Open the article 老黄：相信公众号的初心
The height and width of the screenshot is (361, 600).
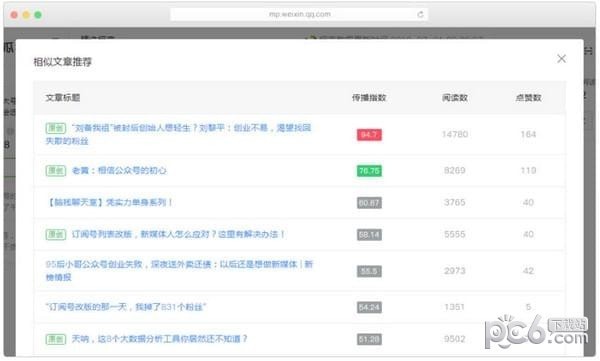coord(119,170)
